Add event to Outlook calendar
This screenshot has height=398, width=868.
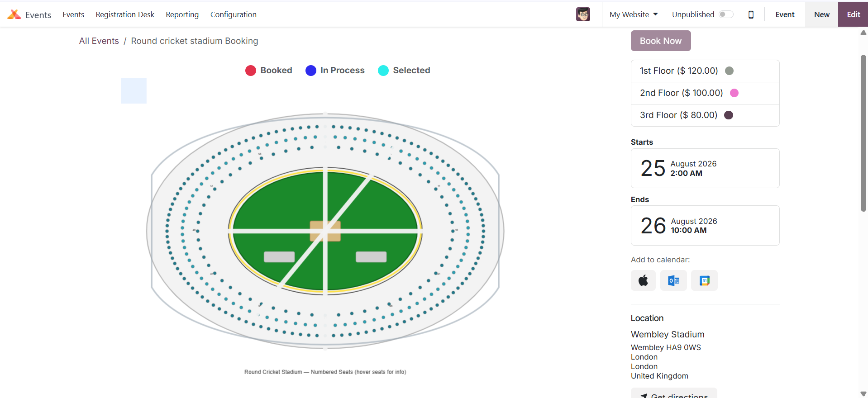pos(673,280)
